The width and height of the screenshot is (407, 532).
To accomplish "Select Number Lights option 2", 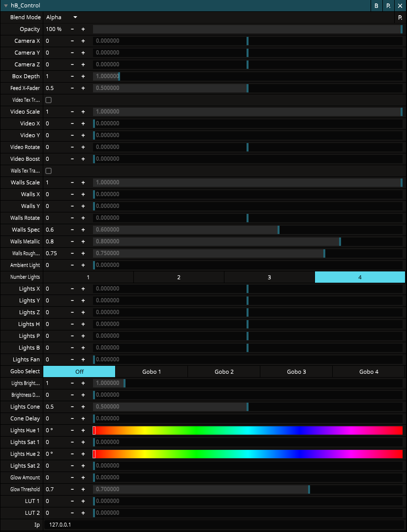I will (x=179, y=277).
